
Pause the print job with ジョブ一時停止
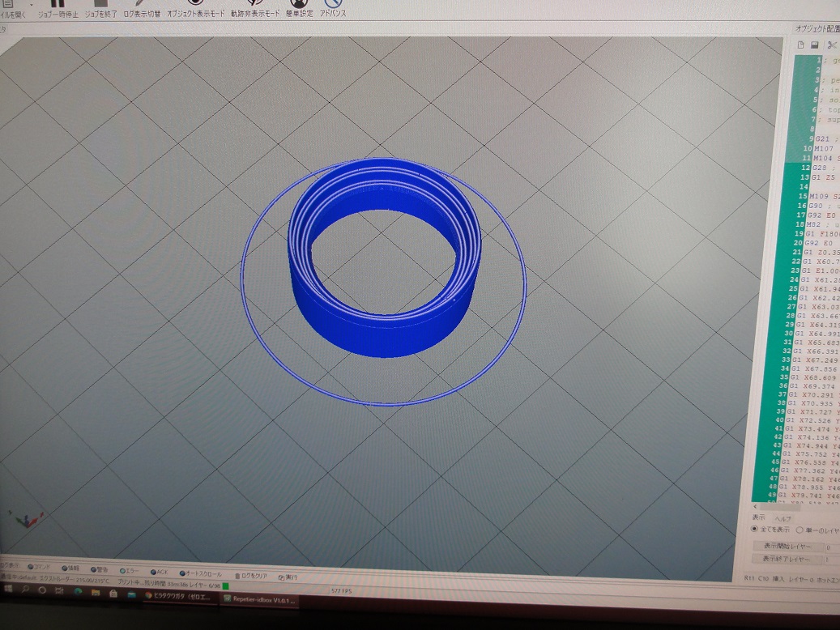click(58, 10)
